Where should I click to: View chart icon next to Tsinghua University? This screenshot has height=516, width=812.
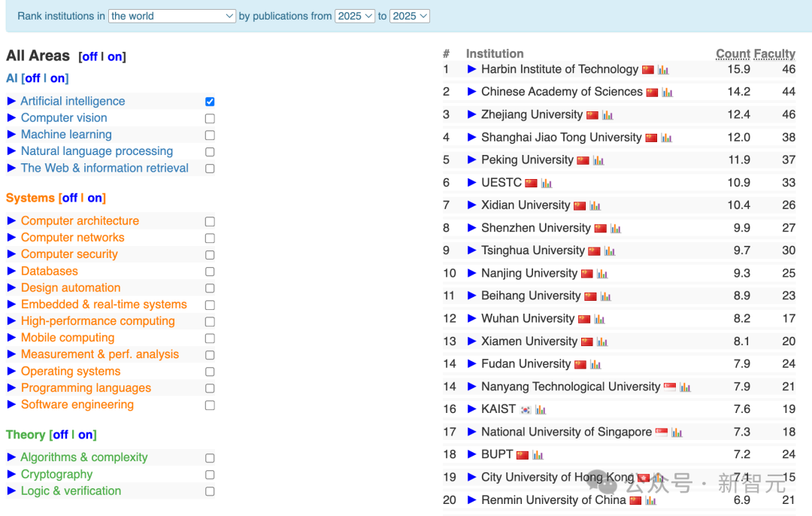click(x=610, y=251)
